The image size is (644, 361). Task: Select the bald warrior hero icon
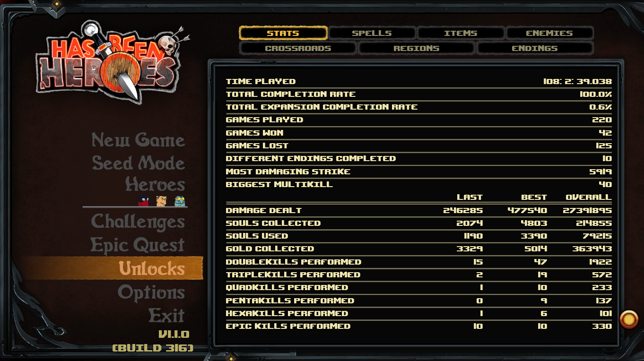[x=161, y=201]
